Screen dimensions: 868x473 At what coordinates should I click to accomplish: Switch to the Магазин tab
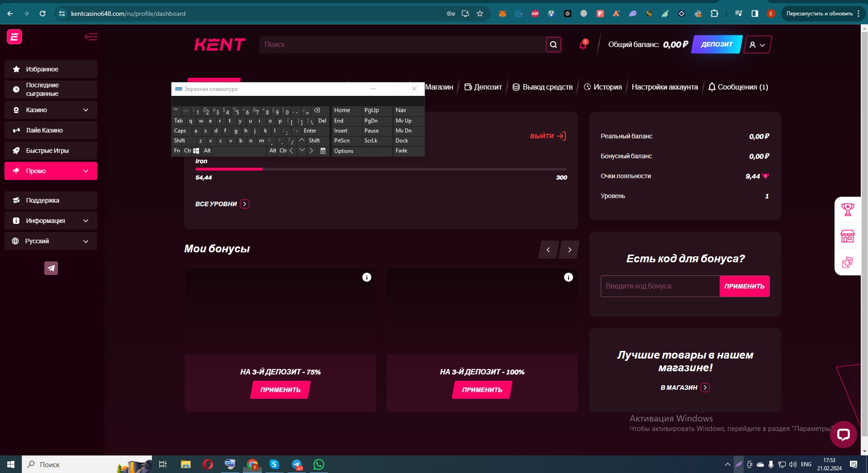pyautogui.click(x=439, y=87)
